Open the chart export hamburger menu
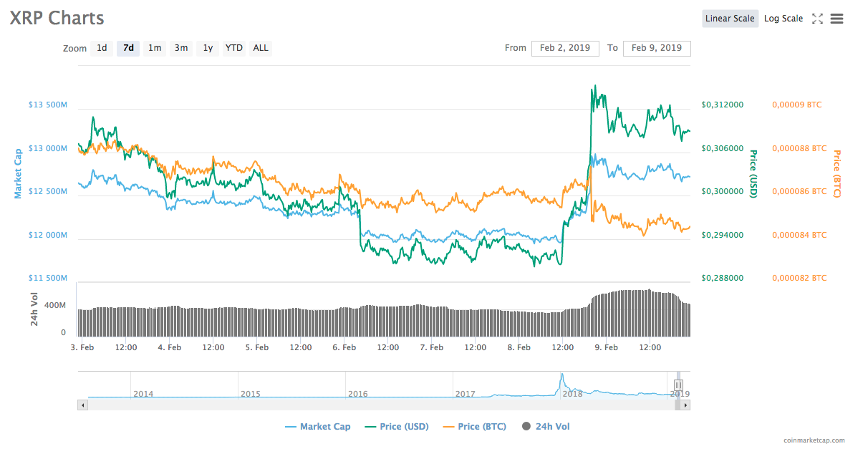 [x=836, y=18]
